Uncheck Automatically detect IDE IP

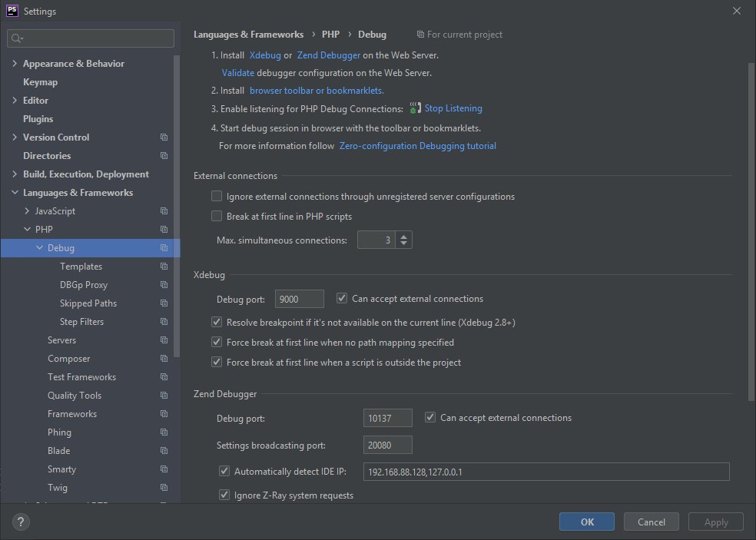(x=224, y=471)
